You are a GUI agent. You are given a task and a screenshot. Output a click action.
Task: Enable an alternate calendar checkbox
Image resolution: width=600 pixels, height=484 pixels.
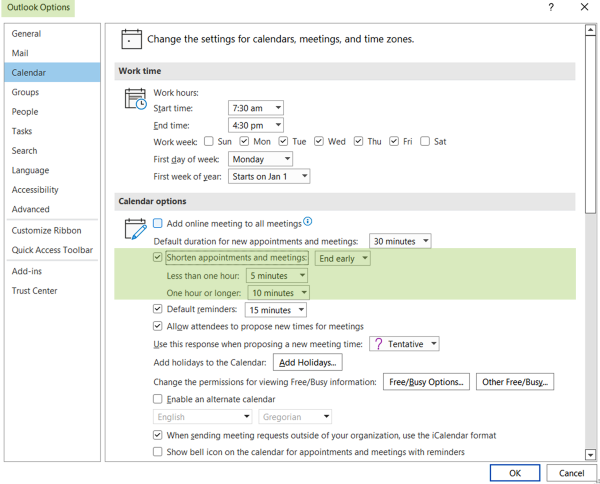[x=157, y=399]
